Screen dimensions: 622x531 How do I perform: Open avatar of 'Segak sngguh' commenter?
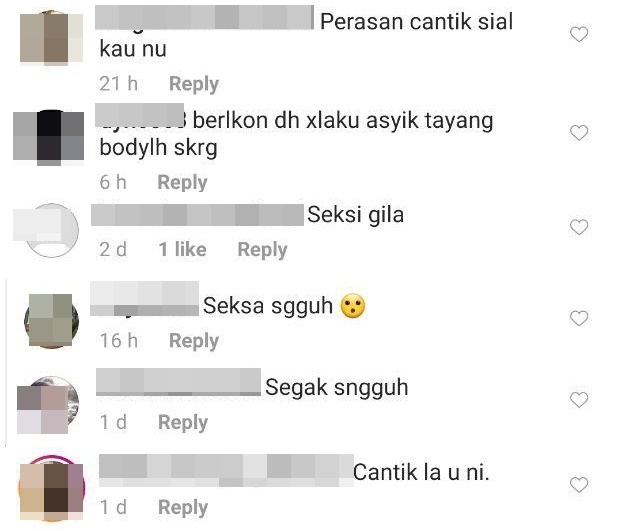click(48, 404)
